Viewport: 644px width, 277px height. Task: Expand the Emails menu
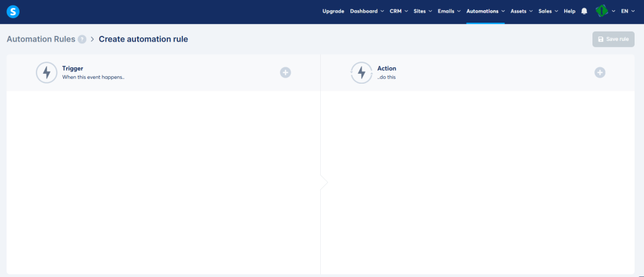[449, 11]
